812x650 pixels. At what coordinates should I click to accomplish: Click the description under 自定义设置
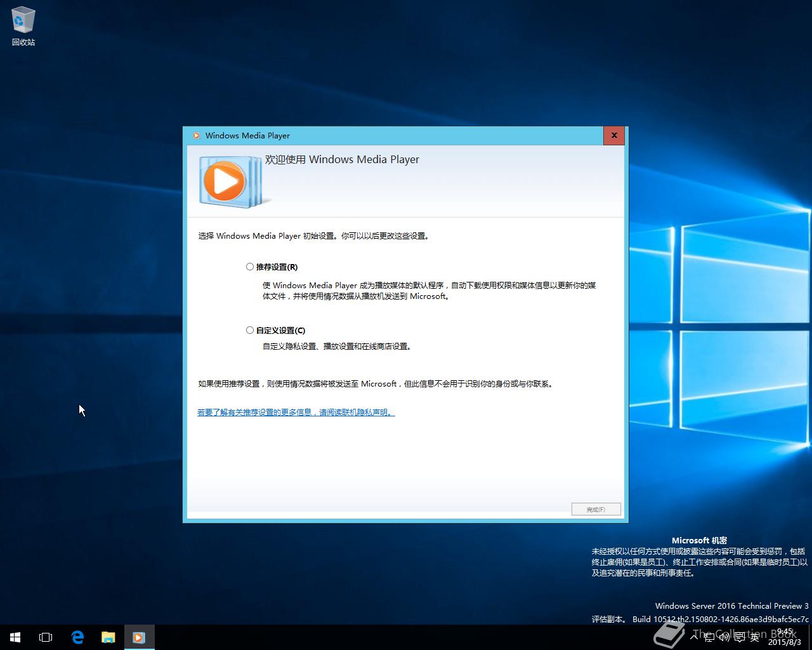pyautogui.click(x=338, y=347)
